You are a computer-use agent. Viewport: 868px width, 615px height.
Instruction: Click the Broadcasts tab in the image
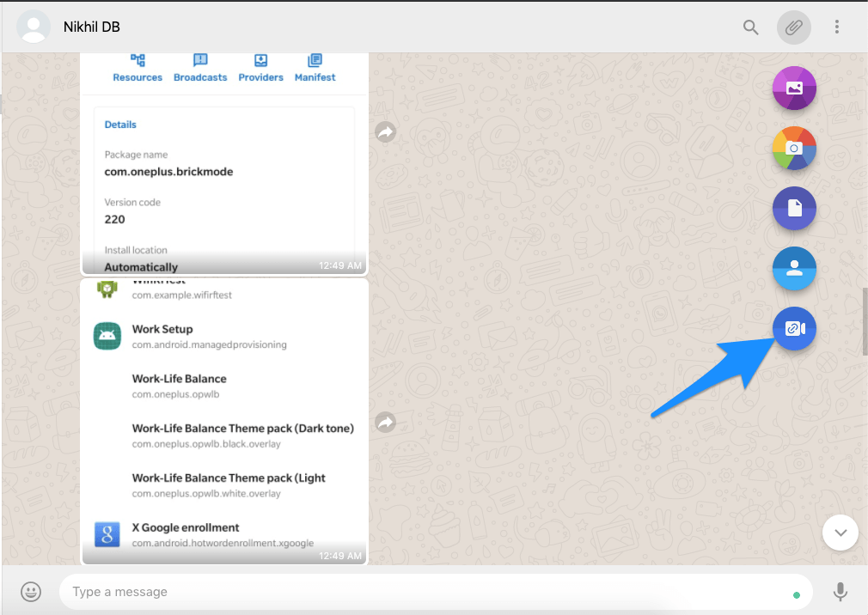coord(200,69)
